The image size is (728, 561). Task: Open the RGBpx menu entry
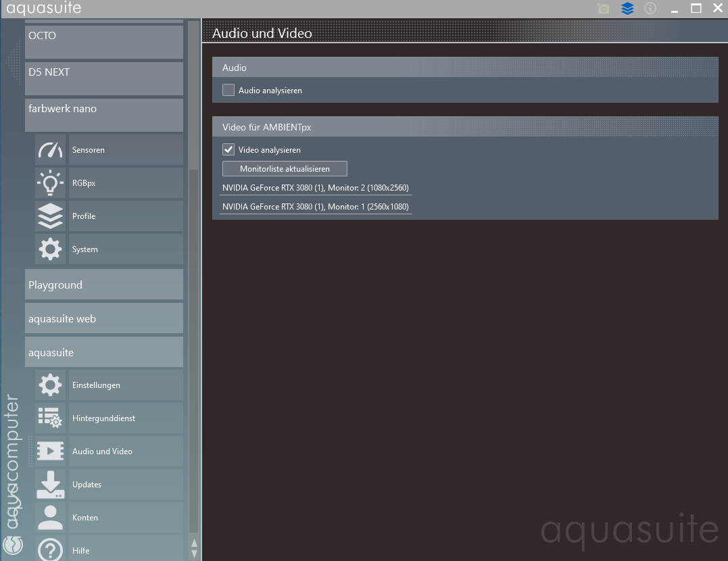tap(126, 183)
